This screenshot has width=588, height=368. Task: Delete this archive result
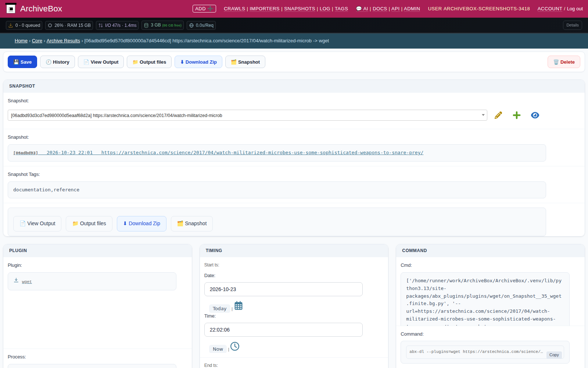click(x=564, y=62)
